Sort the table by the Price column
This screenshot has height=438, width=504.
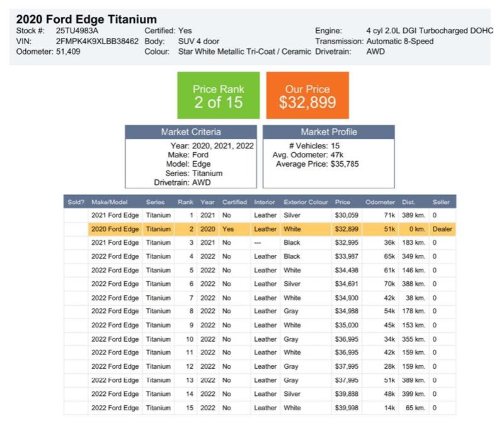[343, 203]
